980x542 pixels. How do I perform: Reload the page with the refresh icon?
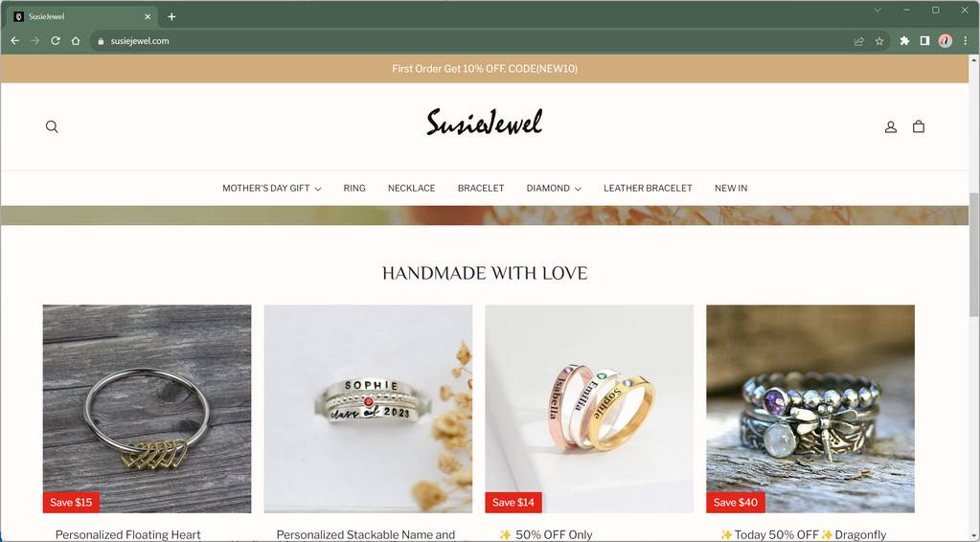coord(56,40)
